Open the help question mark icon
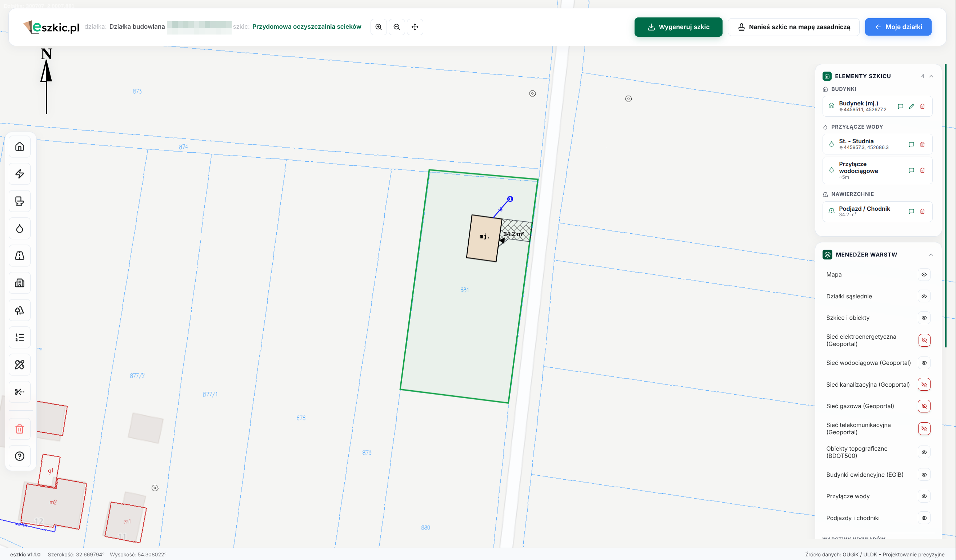Viewport: 956px width, 560px height. point(20,456)
